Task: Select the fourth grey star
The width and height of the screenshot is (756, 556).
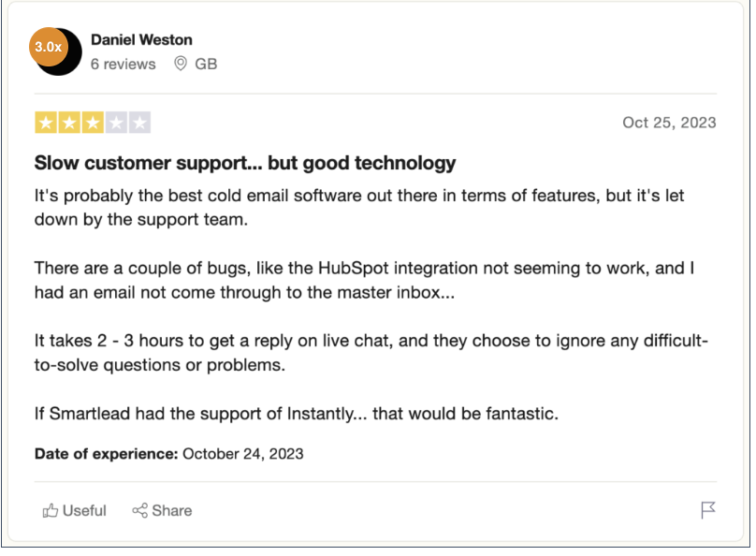Action: coord(116,123)
